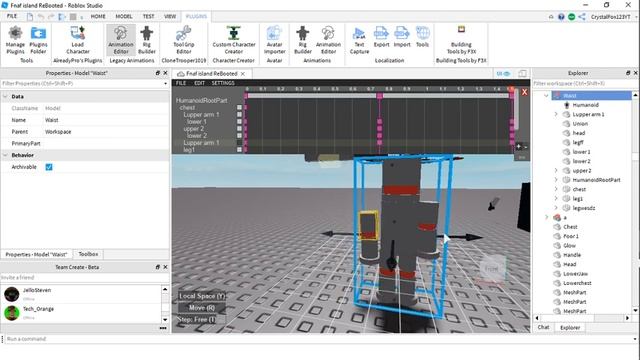Open the HOME ribbon tab
The height and width of the screenshot is (360, 640).
(x=98, y=16)
